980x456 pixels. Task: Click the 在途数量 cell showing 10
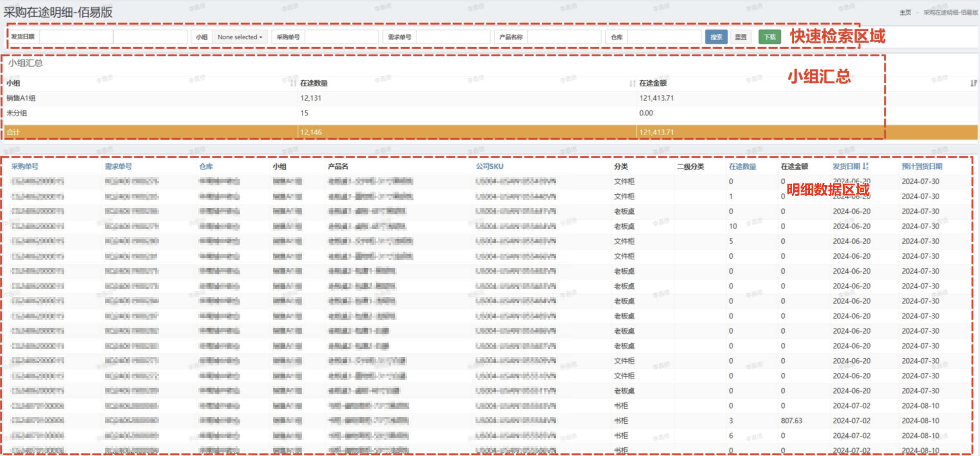[x=733, y=226]
